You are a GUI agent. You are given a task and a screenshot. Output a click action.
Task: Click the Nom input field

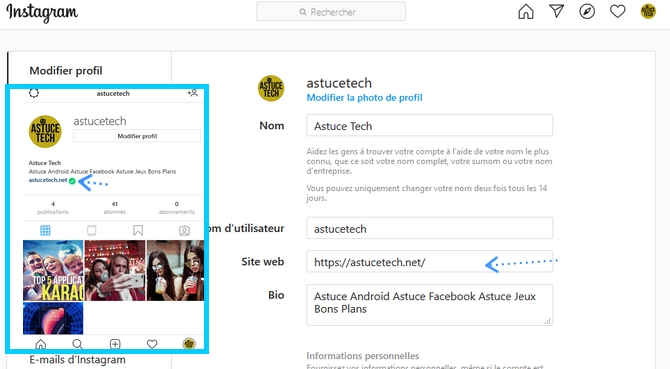coord(429,126)
